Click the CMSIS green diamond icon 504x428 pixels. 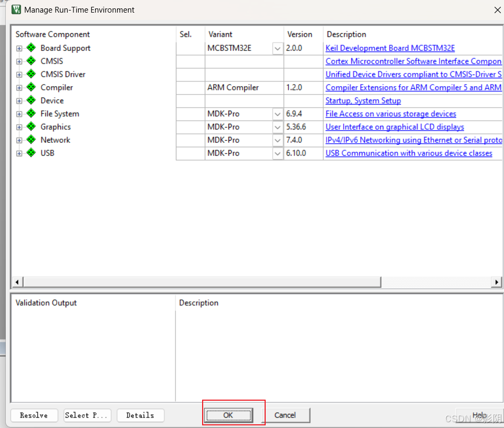[31, 61]
